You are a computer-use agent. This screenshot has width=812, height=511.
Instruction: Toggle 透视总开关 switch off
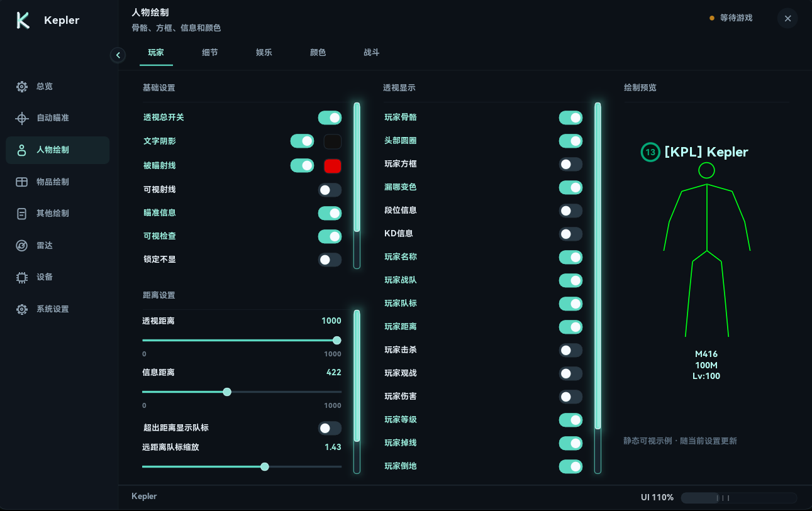(330, 118)
